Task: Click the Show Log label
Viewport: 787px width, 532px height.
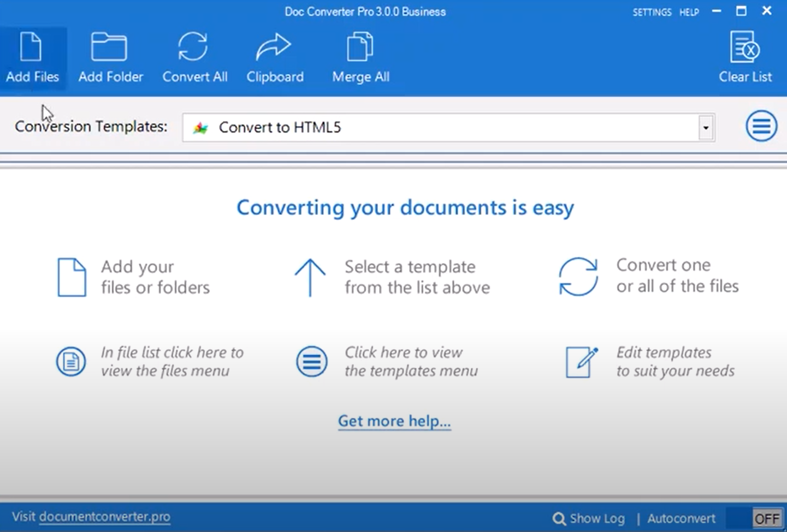Action: tap(597, 518)
